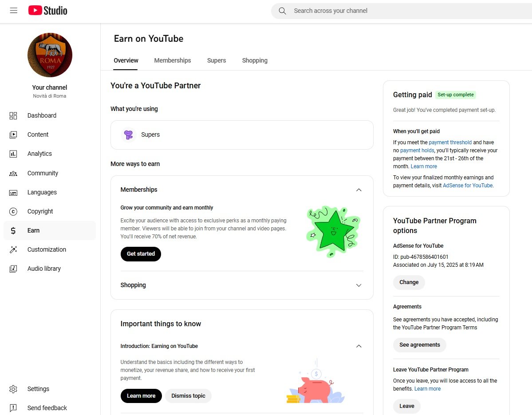The image size is (532, 415).
Task: Open Dashboard from the sidebar
Action: pyautogui.click(x=50, y=116)
